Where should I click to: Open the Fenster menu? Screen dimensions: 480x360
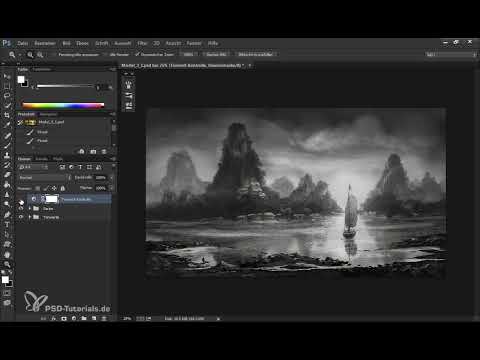(x=194, y=43)
